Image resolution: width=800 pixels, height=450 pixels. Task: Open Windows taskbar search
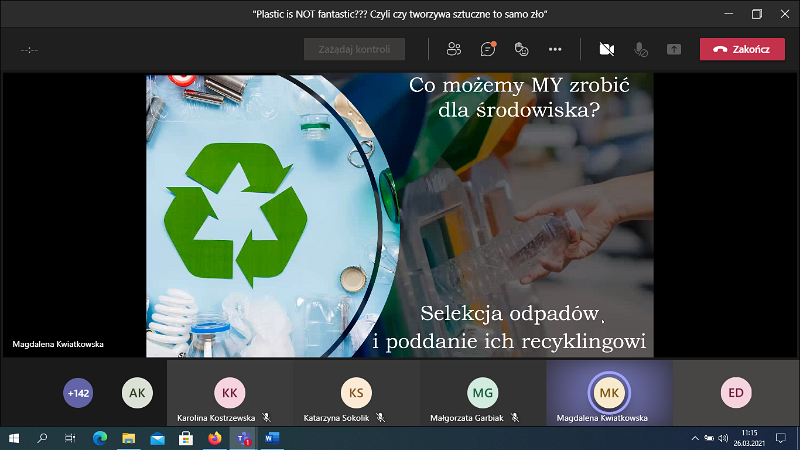pyautogui.click(x=42, y=438)
